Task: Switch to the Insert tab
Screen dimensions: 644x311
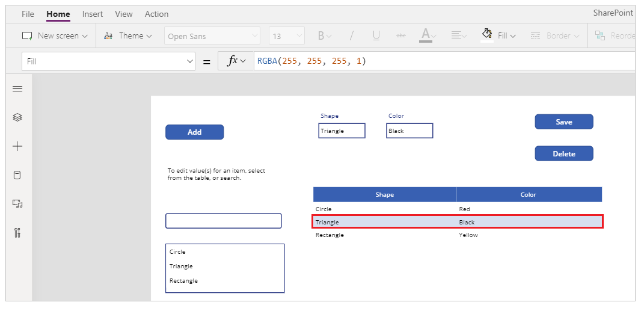Action: [x=93, y=14]
